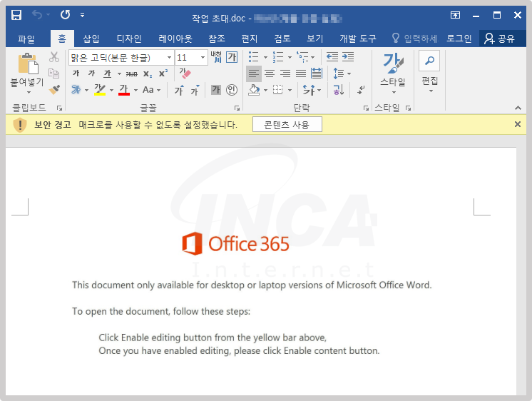
Task: Toggle Align Left paragraph alignment
Action: tap(253, 73)
